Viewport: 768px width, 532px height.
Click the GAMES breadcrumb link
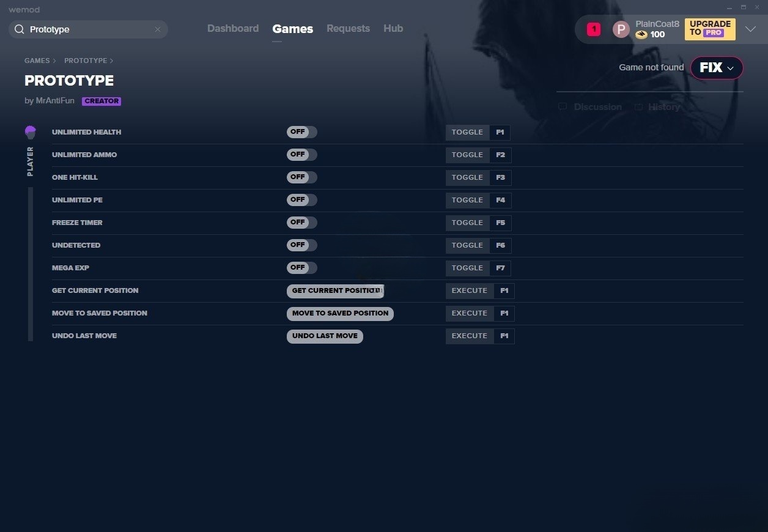click(37, 61)
